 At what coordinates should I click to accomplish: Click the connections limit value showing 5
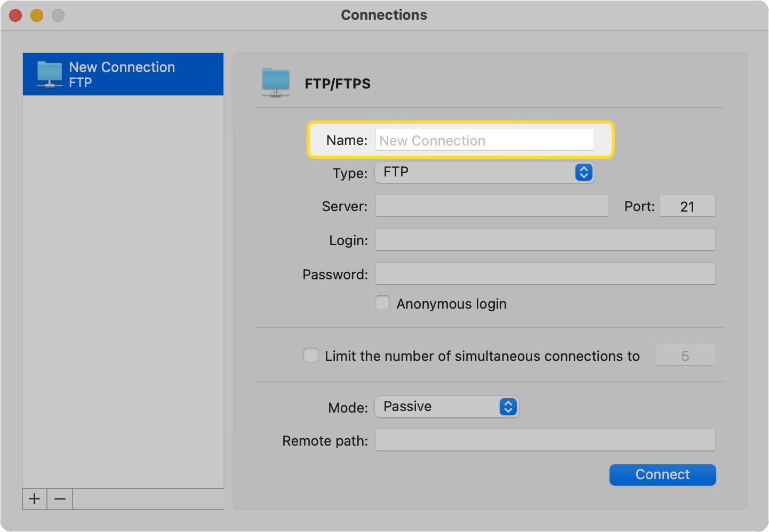point(686,355)
